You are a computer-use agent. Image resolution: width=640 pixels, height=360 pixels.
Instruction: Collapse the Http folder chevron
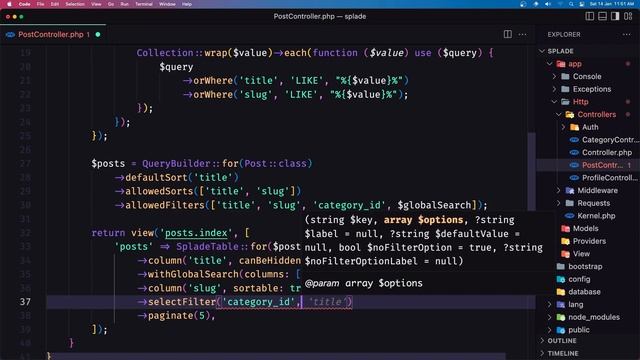click(554, 102)
